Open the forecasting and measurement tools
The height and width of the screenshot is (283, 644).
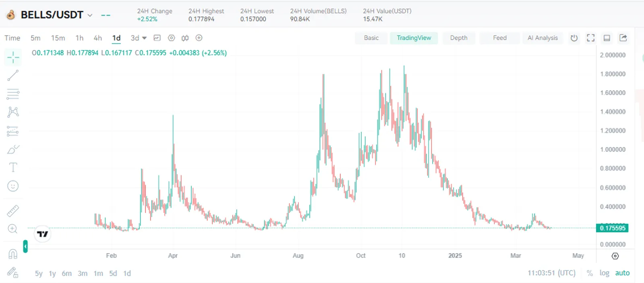13,131
